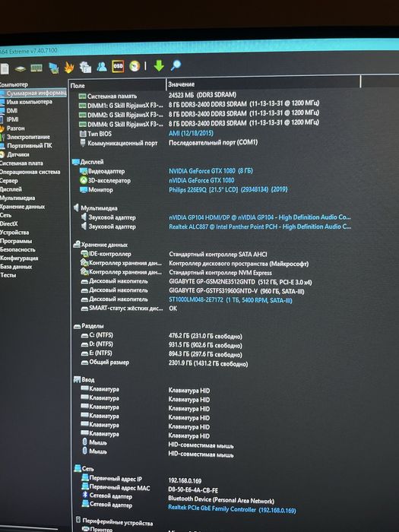
Task: Open driver updates magnifier icon
Action: click(x=176, y=65)
